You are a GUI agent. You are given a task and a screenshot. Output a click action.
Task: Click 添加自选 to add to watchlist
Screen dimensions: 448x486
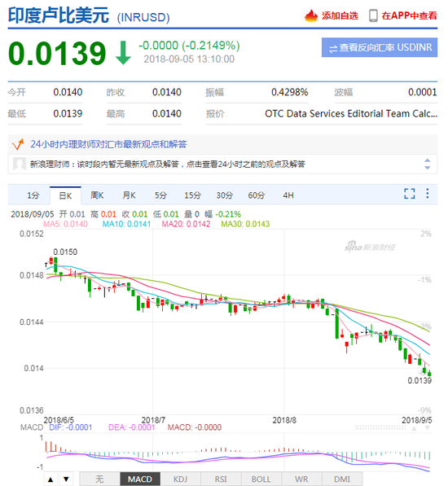pyautogui.click(x=340, y=15)
